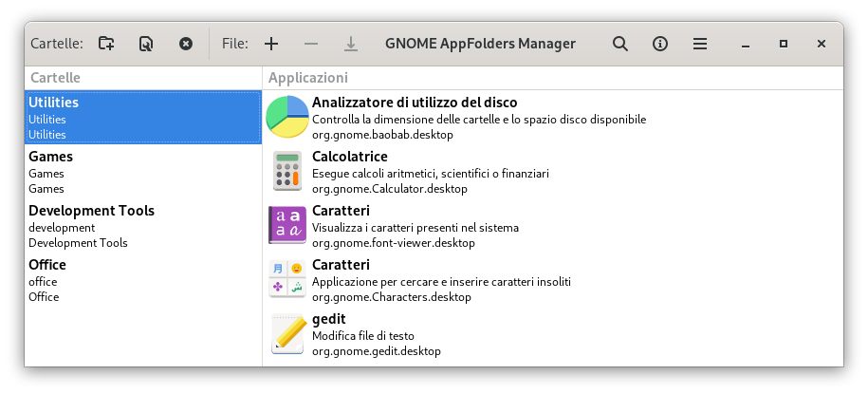The width and height of the screenshot is (868, 394).
Task: Click 'Applicazione per cercare e inserire caratteri insoliti'
Action: pyautogui.click(x=441, y=282)
